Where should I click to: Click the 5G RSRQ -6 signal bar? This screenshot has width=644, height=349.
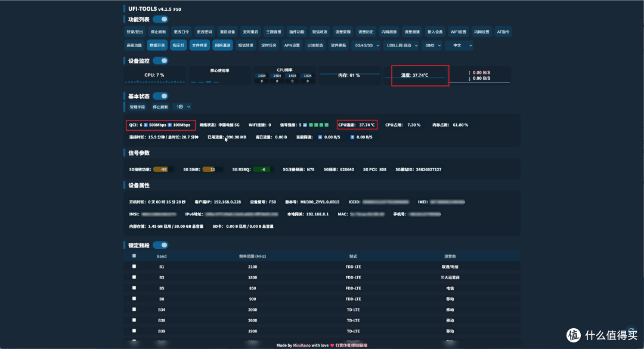(x=263, y=169)
